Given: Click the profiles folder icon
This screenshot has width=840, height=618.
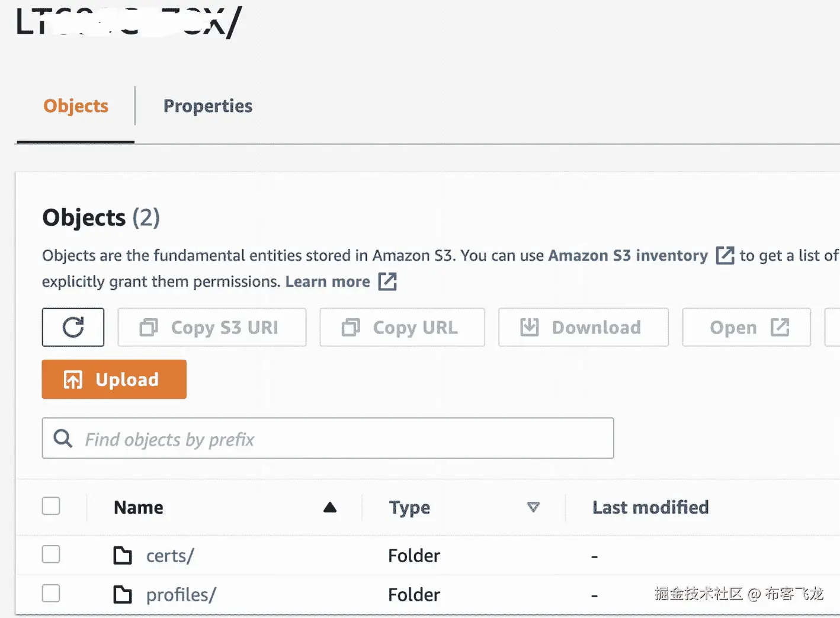Looking at the screenshot, I should [x=123, y=594].
